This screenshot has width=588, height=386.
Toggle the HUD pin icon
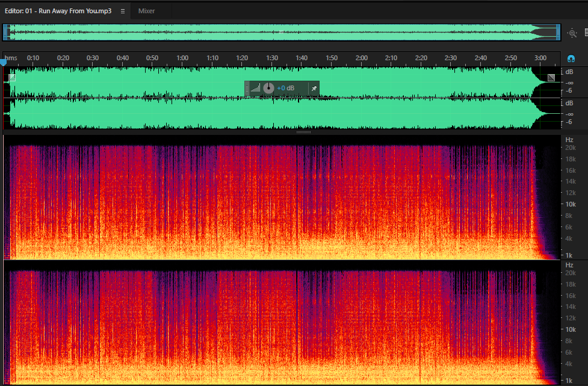pyautogui.click(x=314, y=89)
